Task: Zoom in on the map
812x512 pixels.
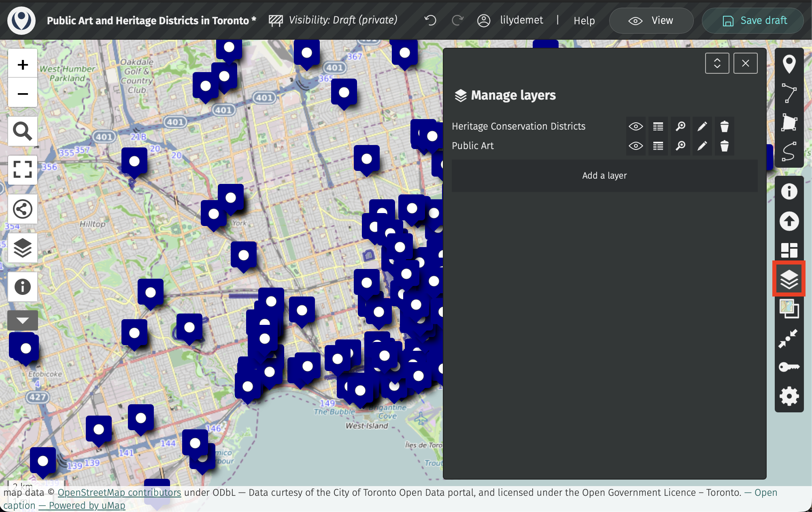Action: coord(23,64)
